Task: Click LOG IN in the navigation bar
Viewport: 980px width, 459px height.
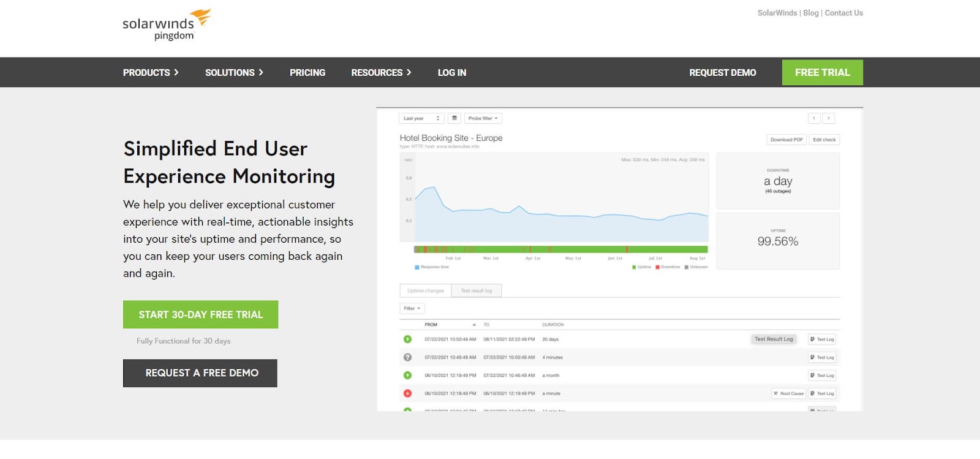Action: point(452,72)
